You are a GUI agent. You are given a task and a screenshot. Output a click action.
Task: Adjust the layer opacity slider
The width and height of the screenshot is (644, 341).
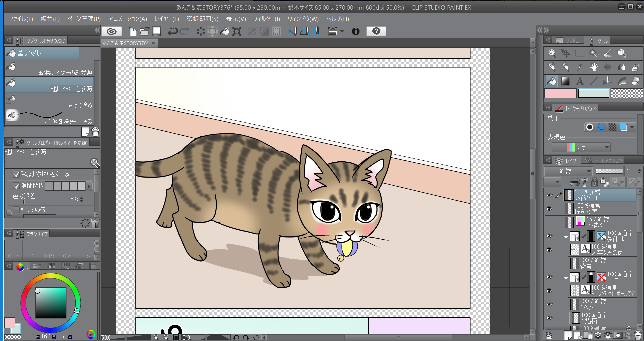[609, 171]
